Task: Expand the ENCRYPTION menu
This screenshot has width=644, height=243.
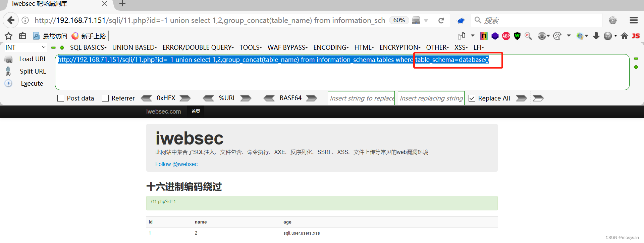Action: click(x=400, y=47)
